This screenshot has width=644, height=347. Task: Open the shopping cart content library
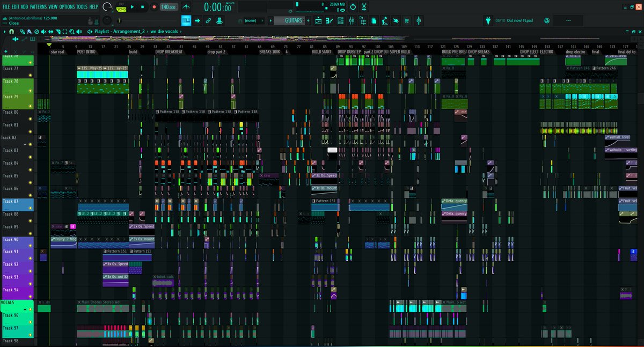(406, 20)
